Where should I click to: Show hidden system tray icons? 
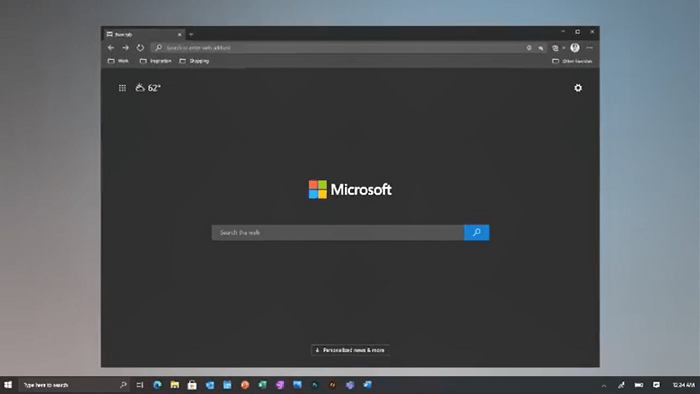pyautogui.click(x=604, y=385)
